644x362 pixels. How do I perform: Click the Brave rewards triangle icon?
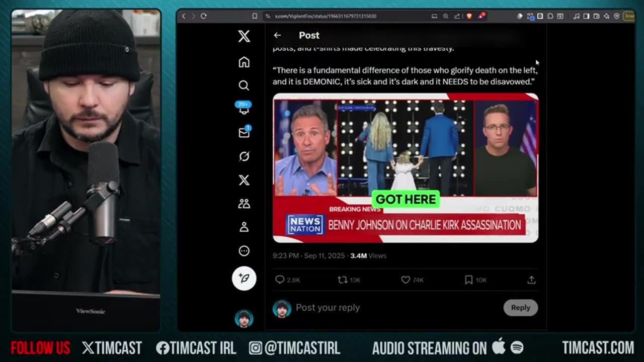(481, 16)
